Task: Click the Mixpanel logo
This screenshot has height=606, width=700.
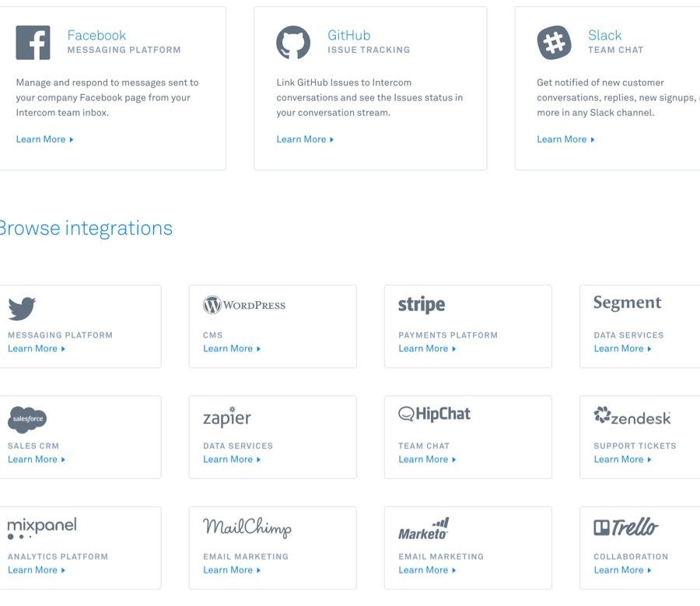Action: [x=42, y=528]
